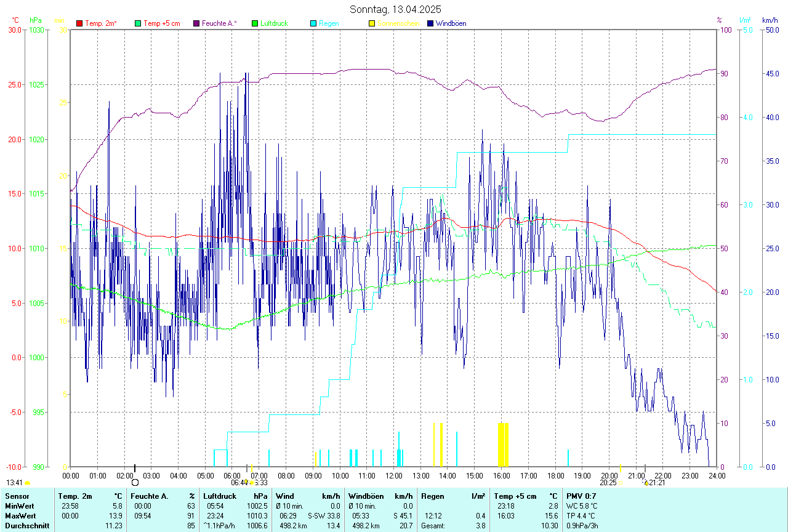Click the Feuchte A. column header
The image size is (788, 532).
pyautogui.click(x=150, y=496)
